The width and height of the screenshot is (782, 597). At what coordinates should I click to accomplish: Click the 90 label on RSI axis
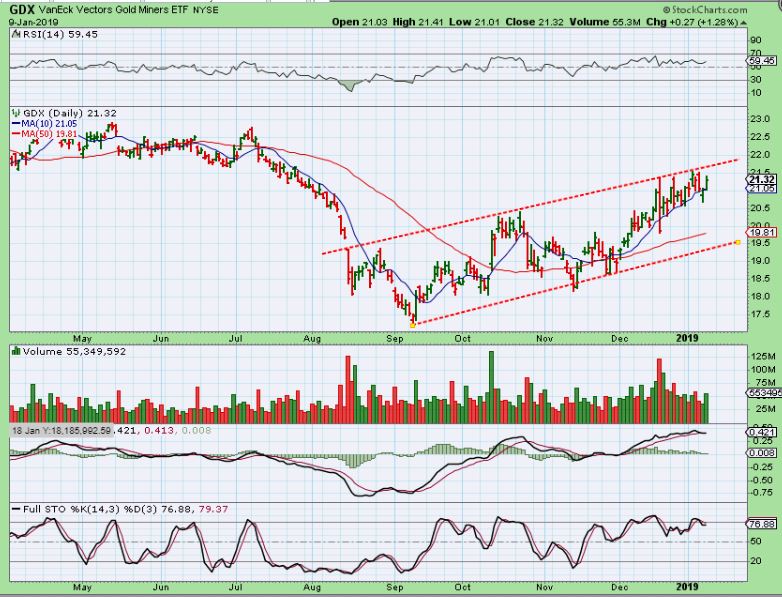click(x=755, y=40)
